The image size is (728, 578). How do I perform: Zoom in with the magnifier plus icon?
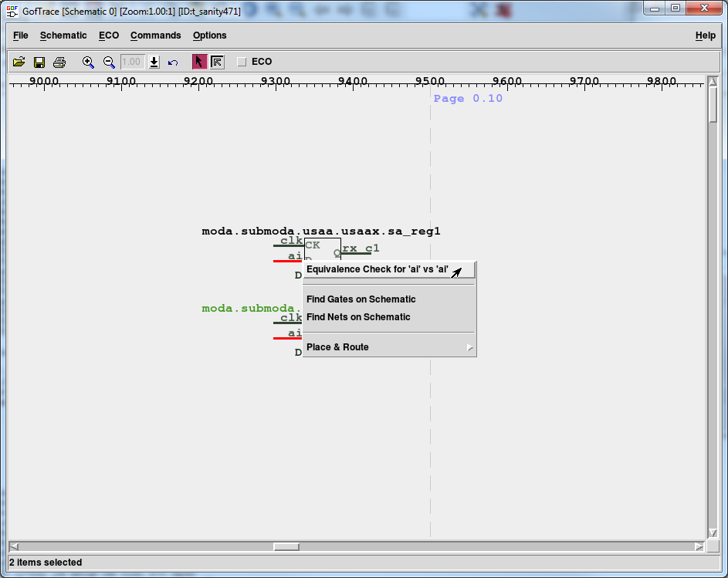pos(88,62)
